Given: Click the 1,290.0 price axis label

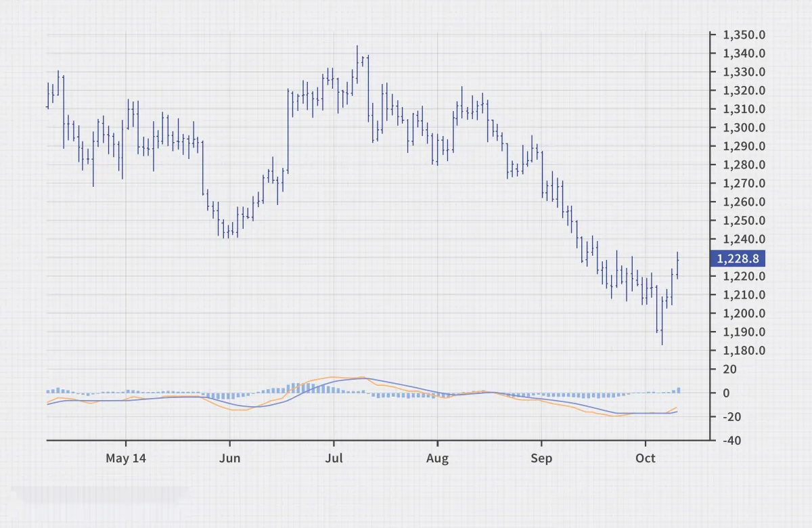Looking at the screenshot, I should point(744,146).
